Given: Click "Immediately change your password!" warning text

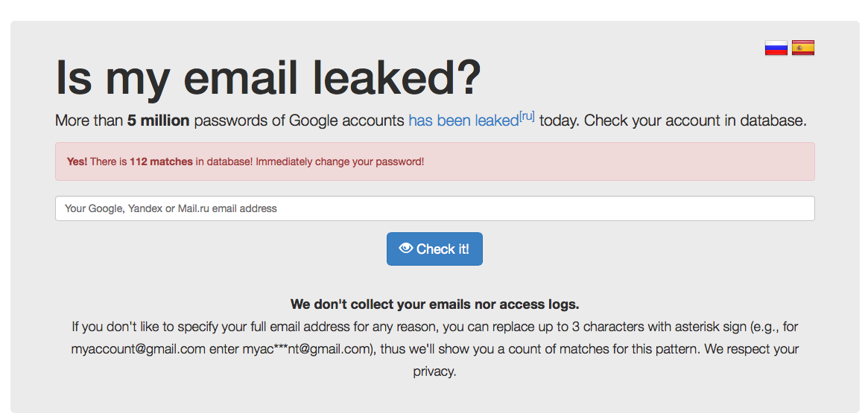Looking at the screenshot, I should point(340,161).
